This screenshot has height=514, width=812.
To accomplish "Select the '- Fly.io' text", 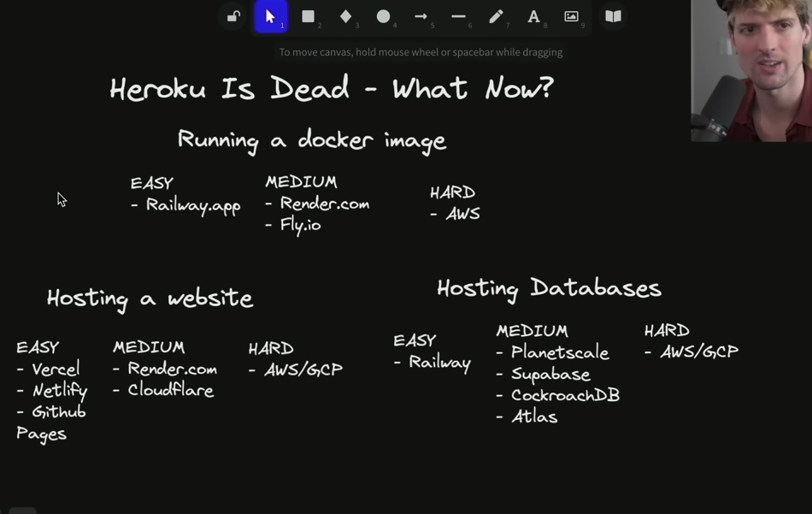I will pyautogui.click(x=293, y=226).
